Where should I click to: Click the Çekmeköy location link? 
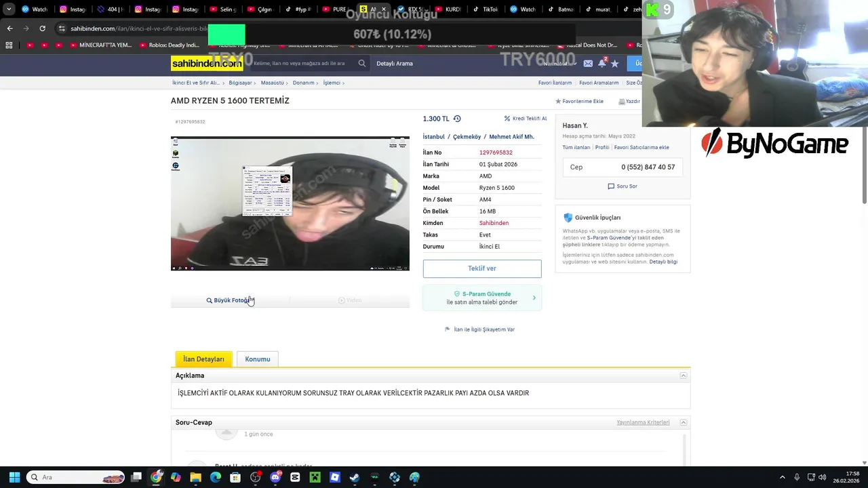[x=467, y=137]
